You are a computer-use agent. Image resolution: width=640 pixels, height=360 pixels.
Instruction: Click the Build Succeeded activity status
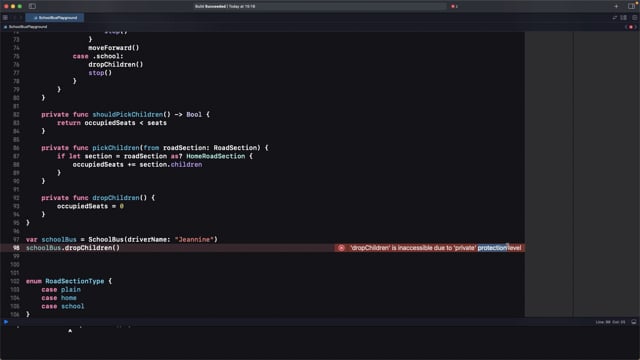click(x=225, y=6)
